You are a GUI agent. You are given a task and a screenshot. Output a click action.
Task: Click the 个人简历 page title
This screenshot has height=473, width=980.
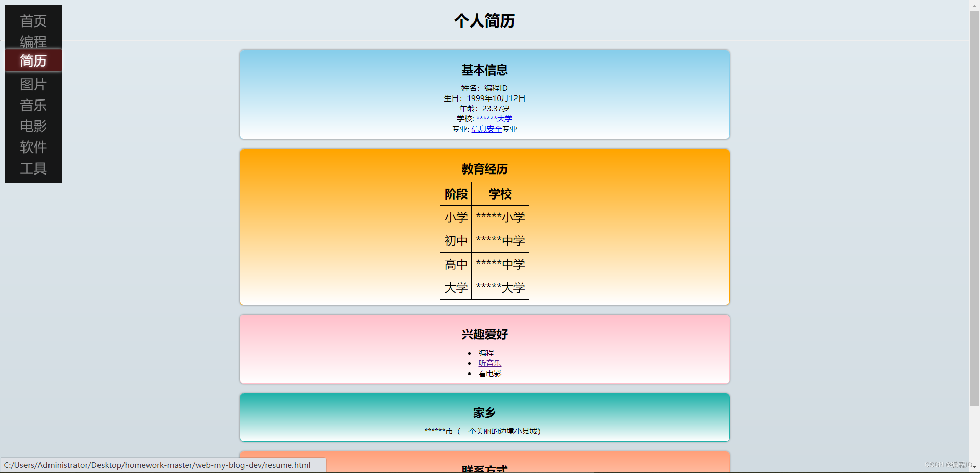[x=484, y=21]
